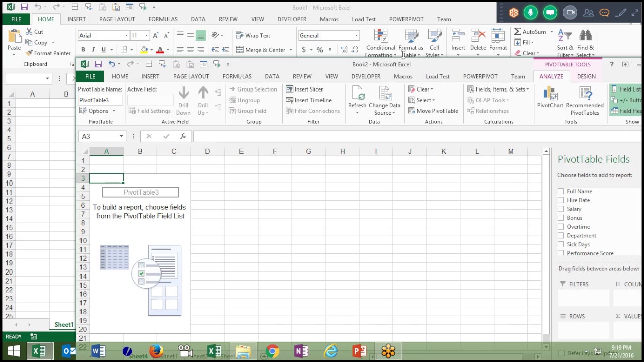Screen dimensions: 644x362
Task: Click the Save icon in Book2 quick access toolbar
Action: [98, 64]
